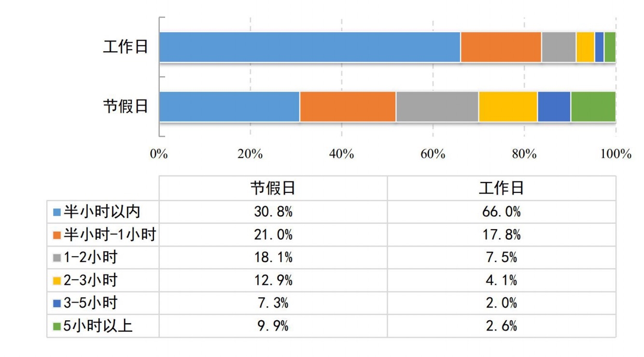The width and height of the screenshot is (644, 357).
Task: Click the orange 半小时-1小时 legend swatch
Action: (x=57, y=235)
